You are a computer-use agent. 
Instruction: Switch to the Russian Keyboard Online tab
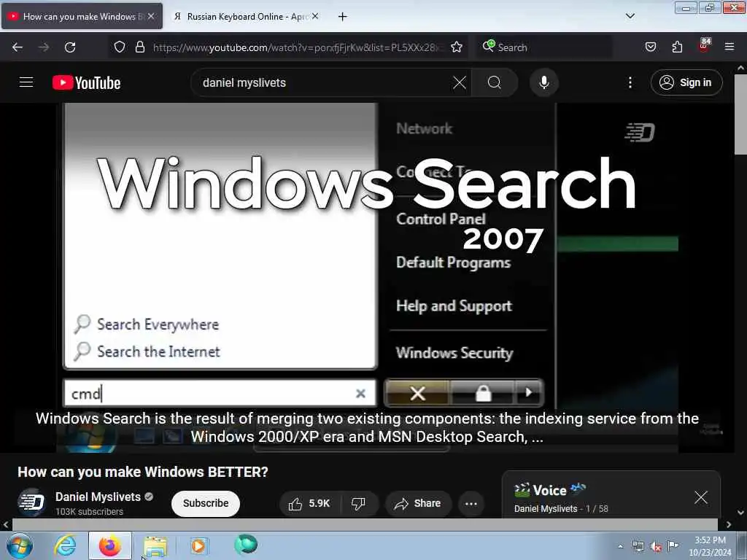point(247,17)
